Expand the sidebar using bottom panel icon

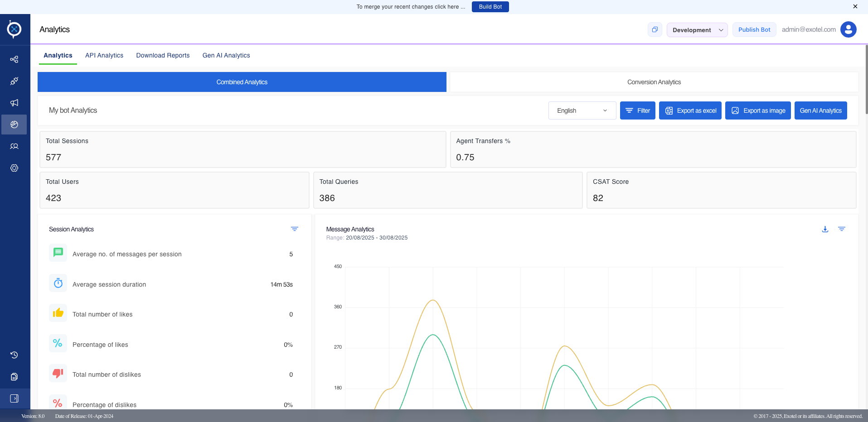(x=14, y=398)
